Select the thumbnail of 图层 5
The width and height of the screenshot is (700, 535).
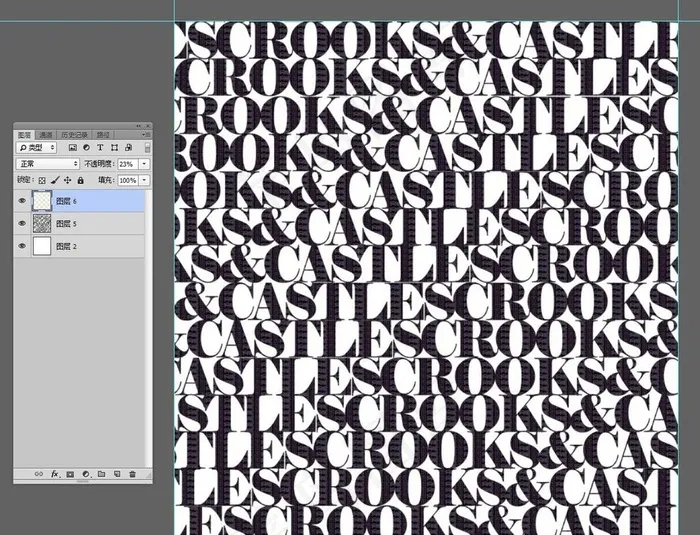42,223
